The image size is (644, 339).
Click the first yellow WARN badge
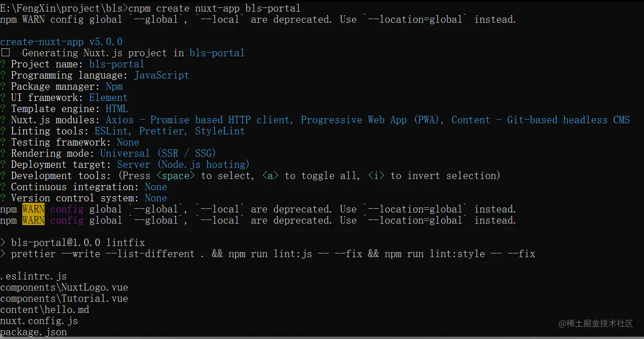(x=33, y=209)
